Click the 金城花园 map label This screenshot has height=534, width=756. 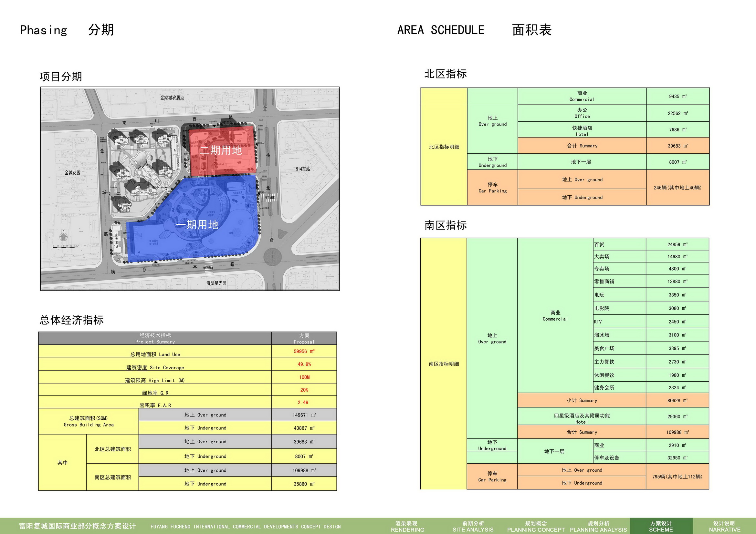[x=72, y=172]
